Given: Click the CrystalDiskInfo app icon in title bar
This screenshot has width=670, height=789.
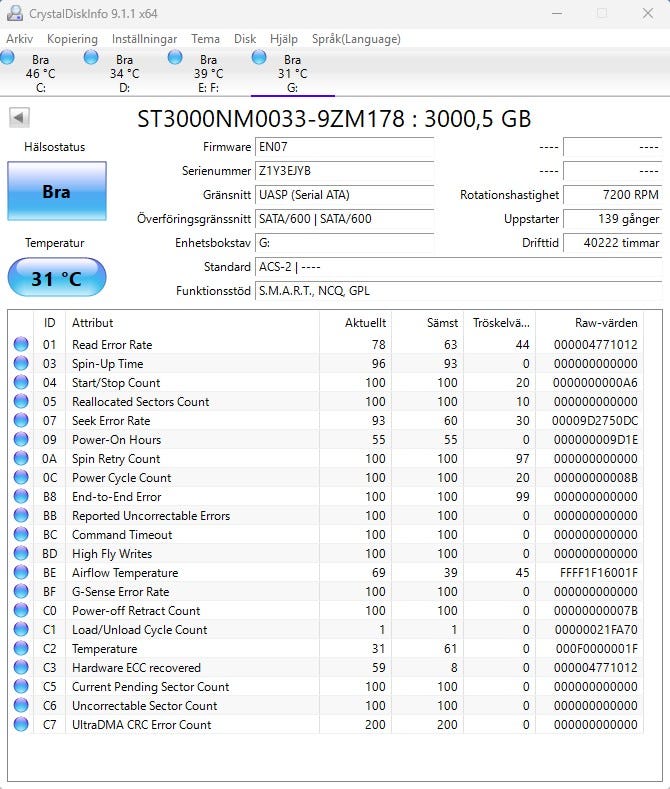Looking at the screenshot, I should coord(15,14).
